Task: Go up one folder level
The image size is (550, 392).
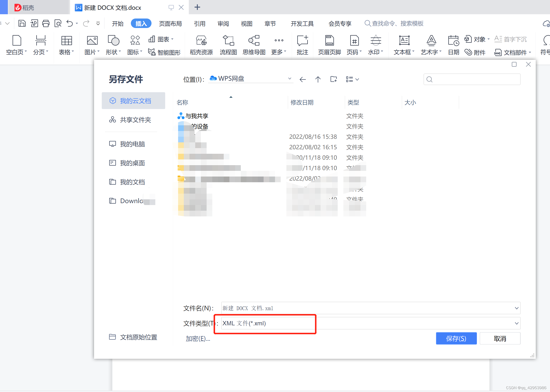Action: click(x=318, y=79)
